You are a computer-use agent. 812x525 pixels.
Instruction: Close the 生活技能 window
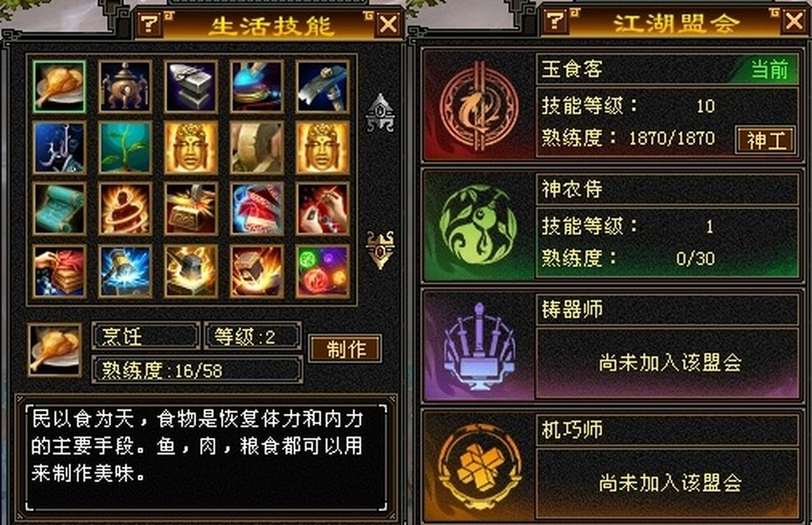point(388,24)
